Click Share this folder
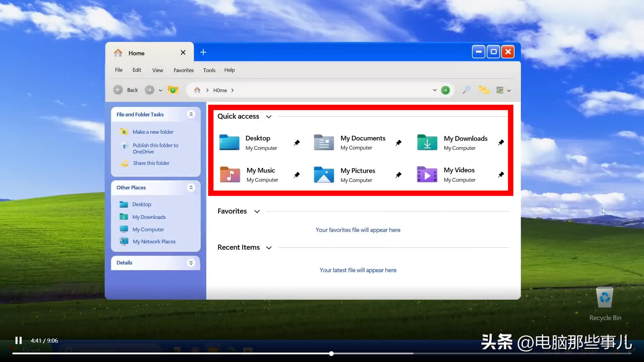This screenshot has width=644, height=362. pos(152,163)
